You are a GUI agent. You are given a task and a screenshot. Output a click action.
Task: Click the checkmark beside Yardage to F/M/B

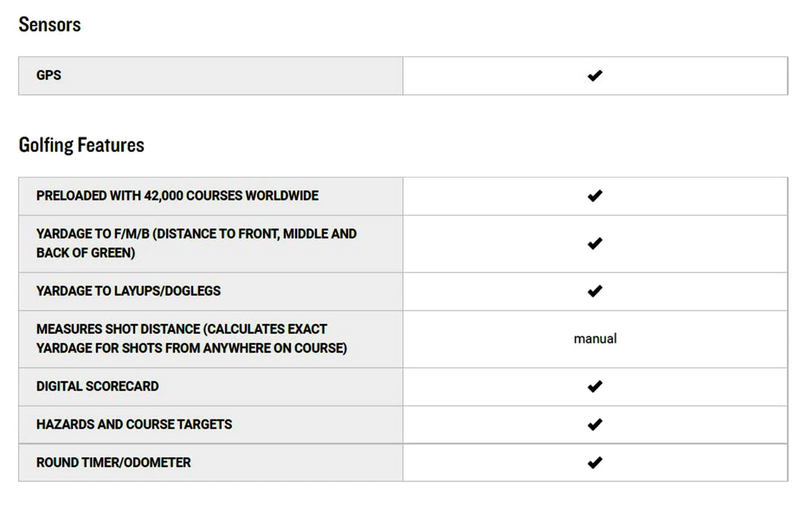(x=595, y=244)
